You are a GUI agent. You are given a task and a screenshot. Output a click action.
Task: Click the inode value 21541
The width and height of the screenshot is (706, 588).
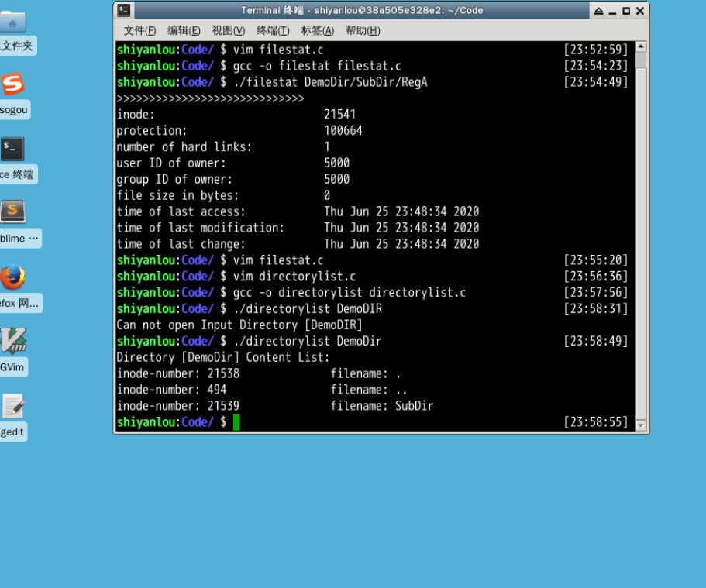(340, 115)
